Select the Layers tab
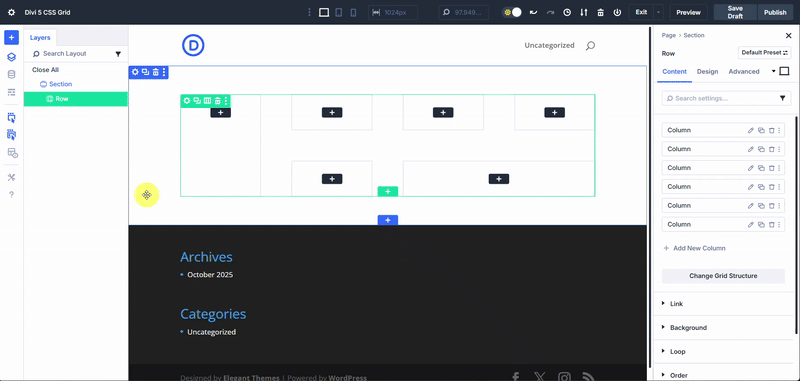This screenshot has width=800, height=381. pyautogui.click(x=40, y=38)
